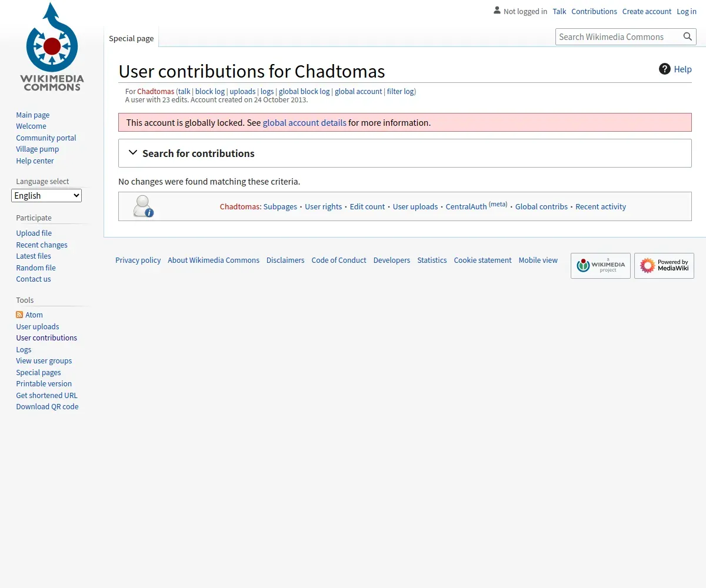This screenshot has width=706, height=588.
Task: Open the Language select dropdown
Action: click(46, 196)
